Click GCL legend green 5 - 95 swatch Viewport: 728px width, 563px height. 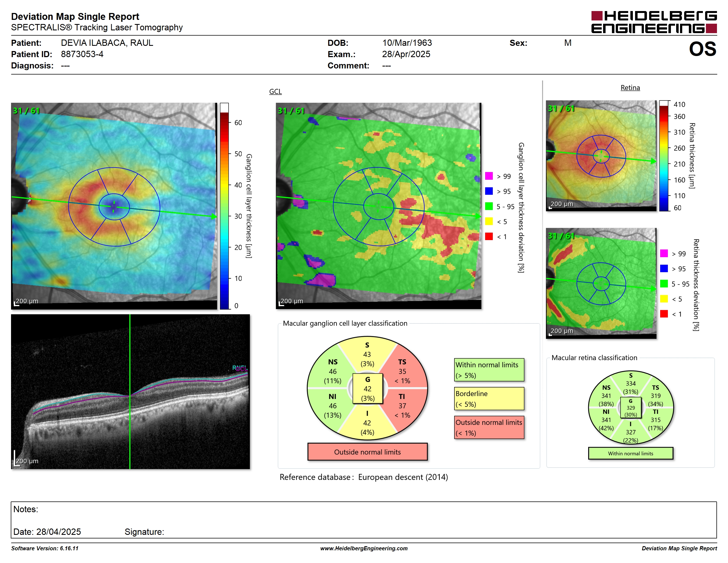click(x=489, y=206)
